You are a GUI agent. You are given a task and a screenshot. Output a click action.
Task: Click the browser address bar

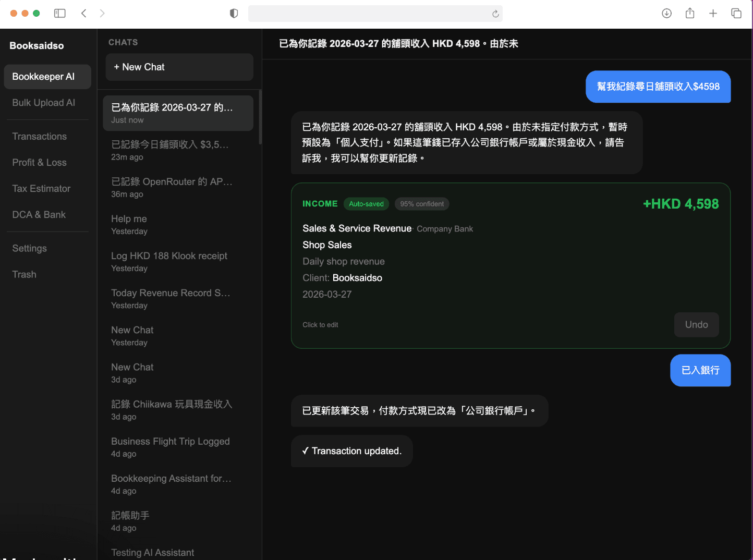pyautogui.click(x=375, y=14)
